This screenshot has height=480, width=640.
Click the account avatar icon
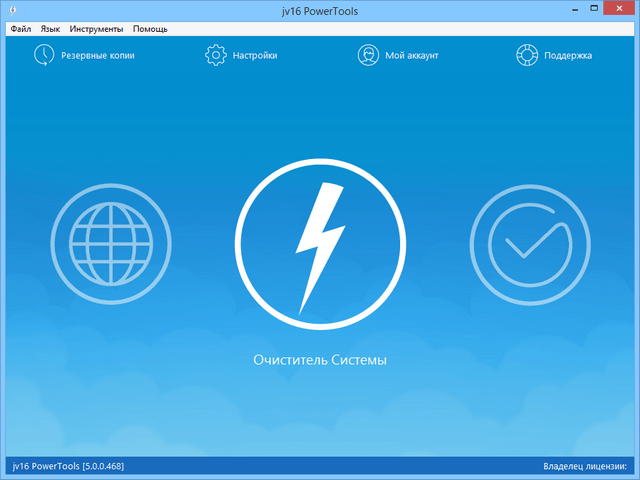click(x=368, y=55)
